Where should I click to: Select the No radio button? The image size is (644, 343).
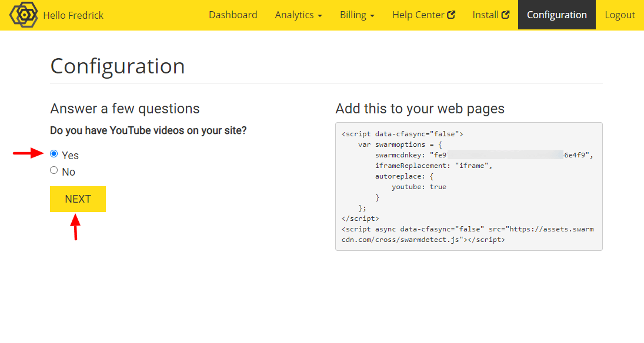click(x=54, y=170)
